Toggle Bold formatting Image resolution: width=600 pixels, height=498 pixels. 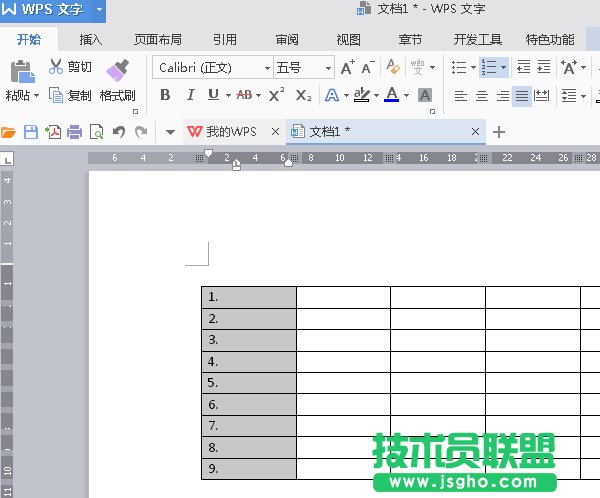(165, 95)
